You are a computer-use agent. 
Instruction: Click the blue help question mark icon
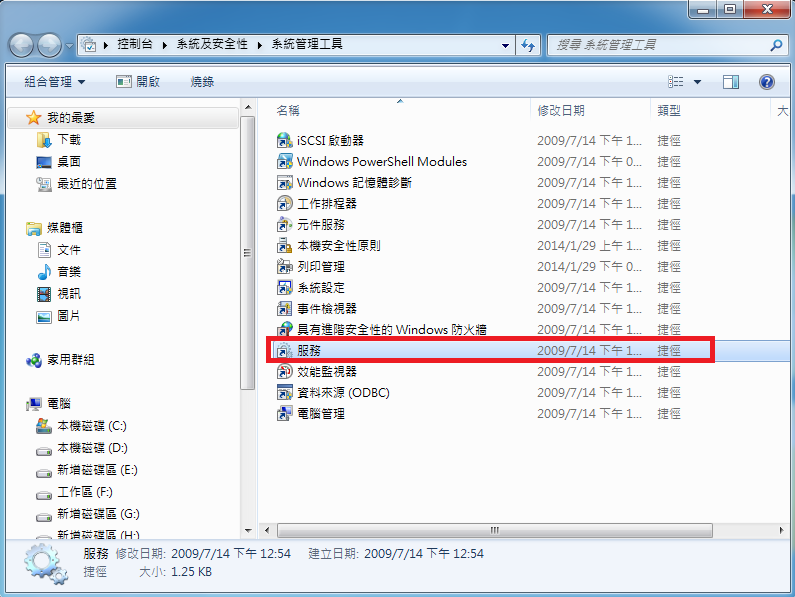(x=767, y=82)
